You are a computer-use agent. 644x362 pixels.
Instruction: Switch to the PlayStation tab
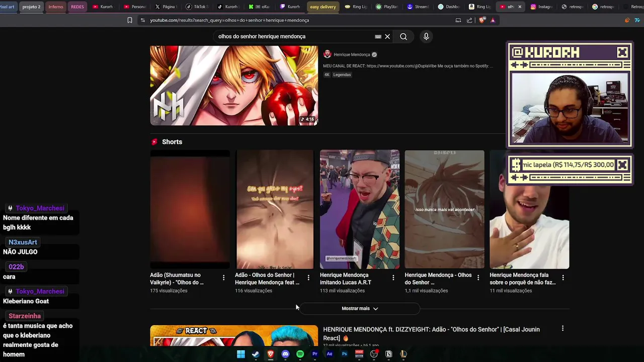click(x=387, y=7)
